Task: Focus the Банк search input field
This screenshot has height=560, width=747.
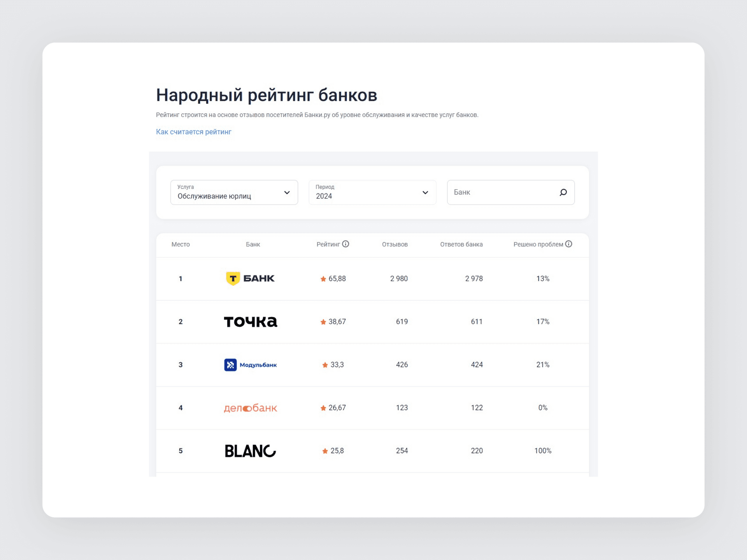Action: tap(511, 192)
